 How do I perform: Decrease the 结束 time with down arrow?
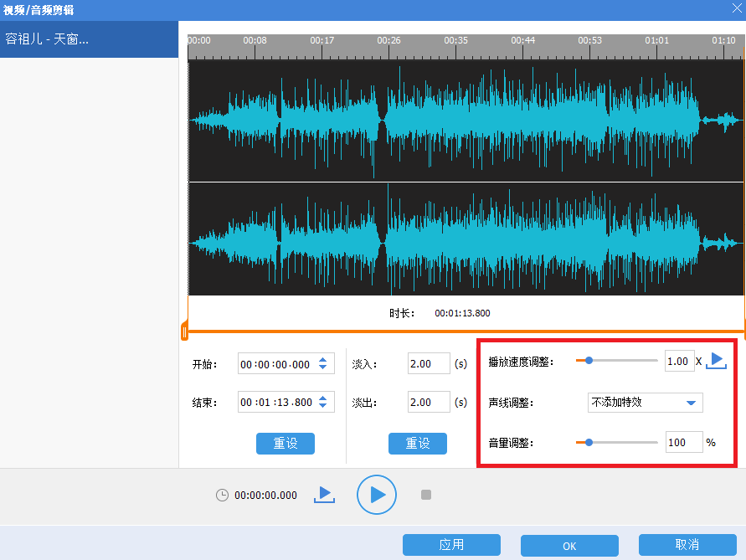(x=323, y=406)
